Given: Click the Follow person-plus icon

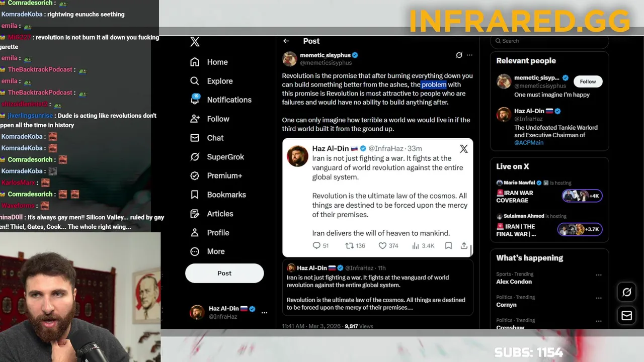Looking at the screenshot, I should 195,119.
